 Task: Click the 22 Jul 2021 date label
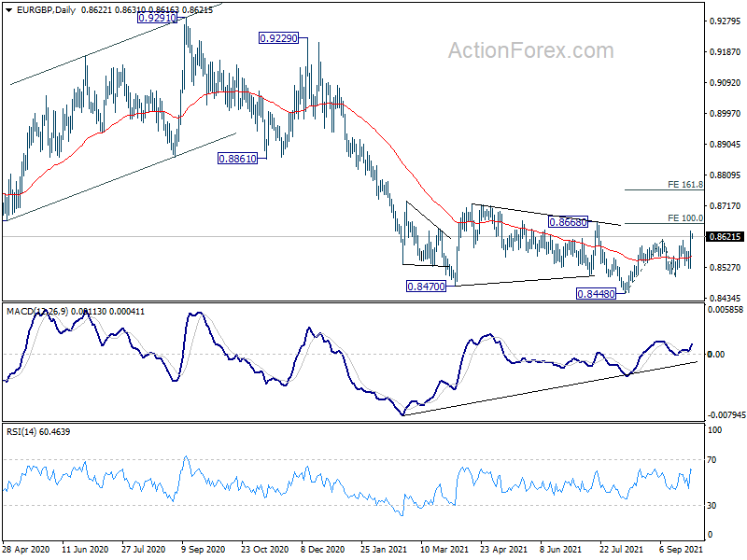click(x=621, y=549)
